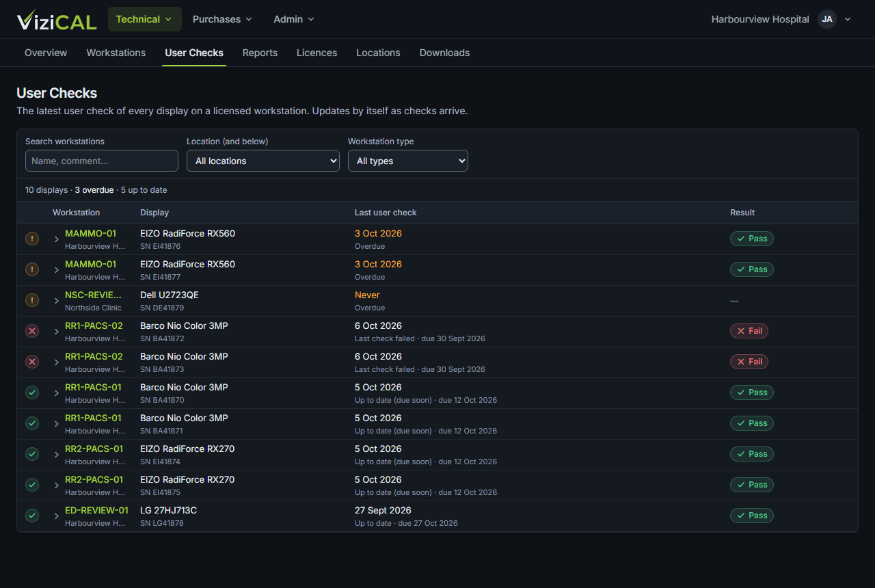This screenshot has width=875, height=588.
Task: Open the NSC-REVIE... workstation link
Action: tap(93, 295)
